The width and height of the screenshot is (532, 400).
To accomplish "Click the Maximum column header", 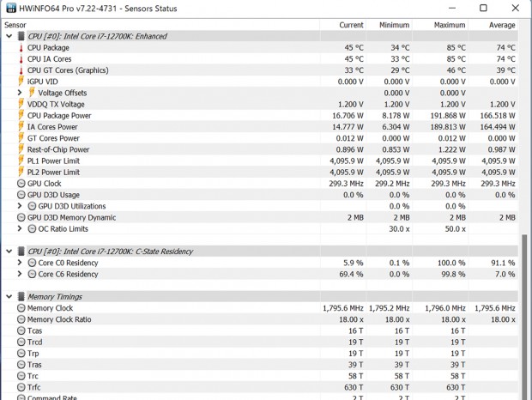I will (x=452, y=26).
